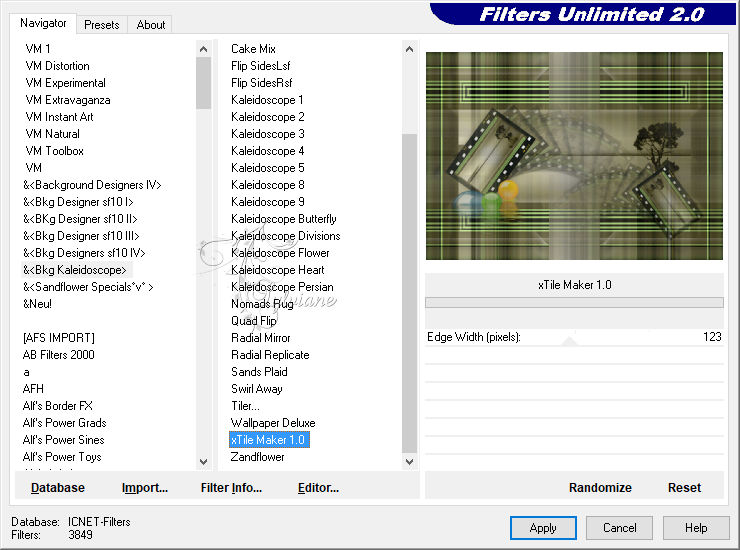Viewport: 740px width, 550px height.
Task: Choose the Cake Mix filter
Action: 253,49
